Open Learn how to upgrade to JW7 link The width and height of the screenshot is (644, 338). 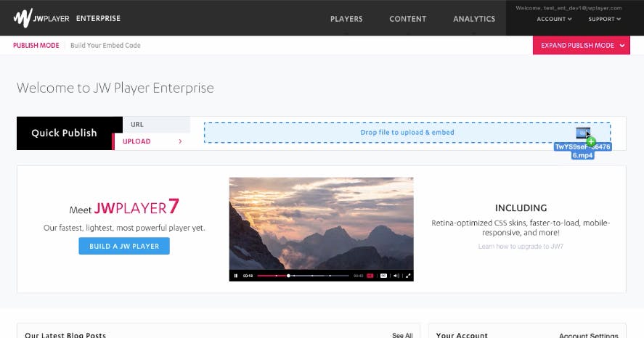[521, 246]
